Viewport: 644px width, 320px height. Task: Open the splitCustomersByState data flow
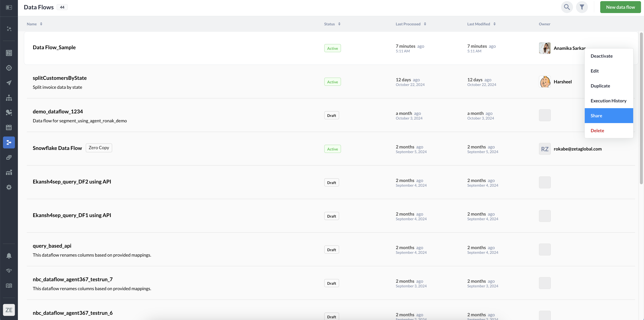click(60, 78)
